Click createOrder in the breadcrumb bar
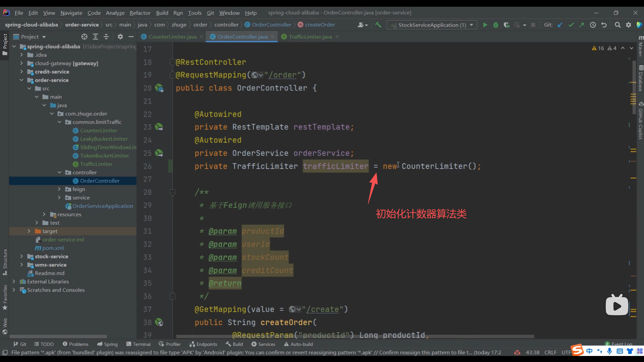Viewport: 644px width, 362px height. pos(320,25)
